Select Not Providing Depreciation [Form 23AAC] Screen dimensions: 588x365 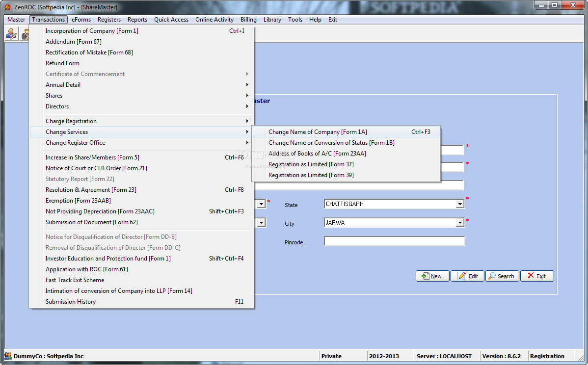(x=142, y=212)
